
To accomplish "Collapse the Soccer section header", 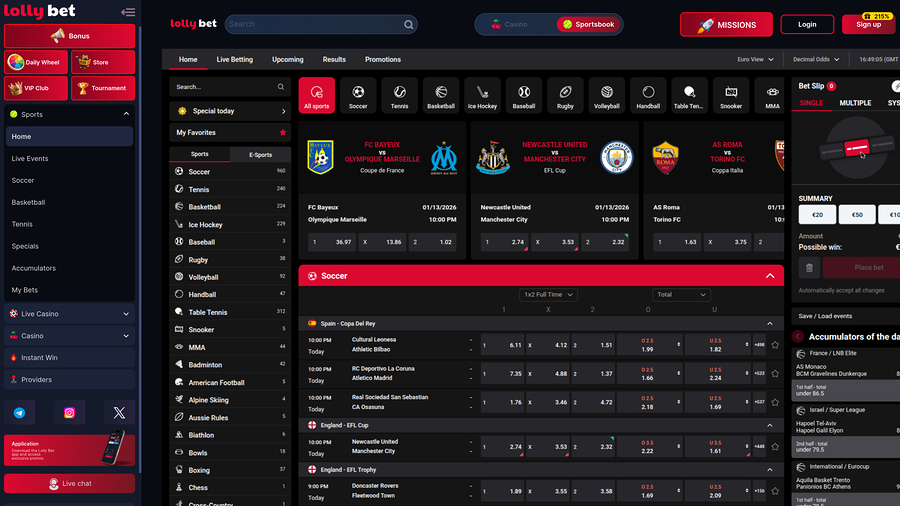I will [x=770, y=276].
